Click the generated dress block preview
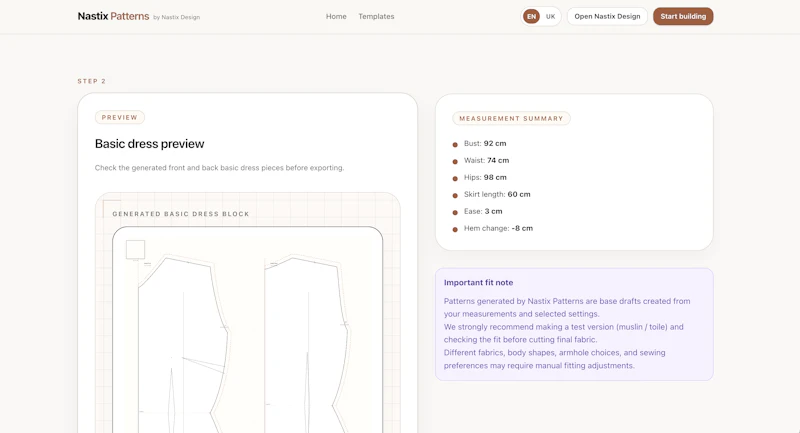Viewport: 800px width, 433px height. click(247, 329)
